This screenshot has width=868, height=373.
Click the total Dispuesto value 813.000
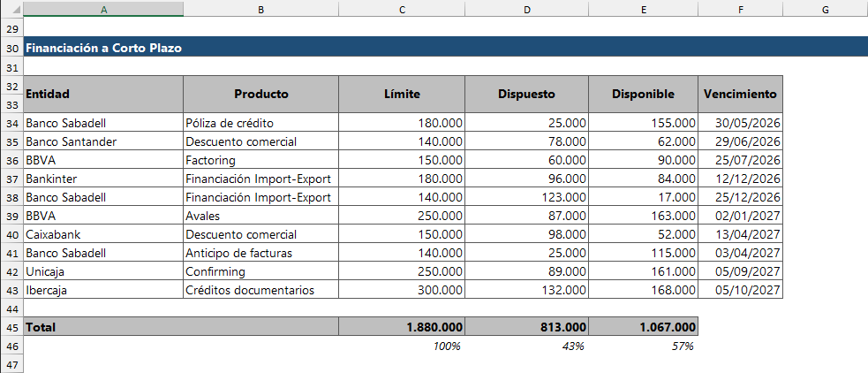point(526,327)
